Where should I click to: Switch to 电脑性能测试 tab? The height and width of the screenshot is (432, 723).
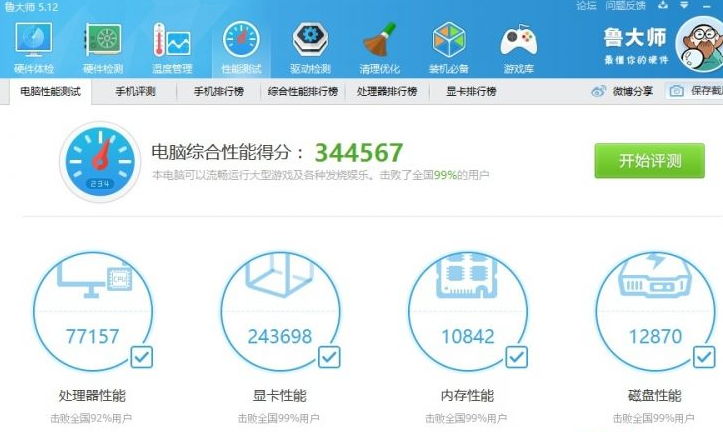tap(51, 91)
